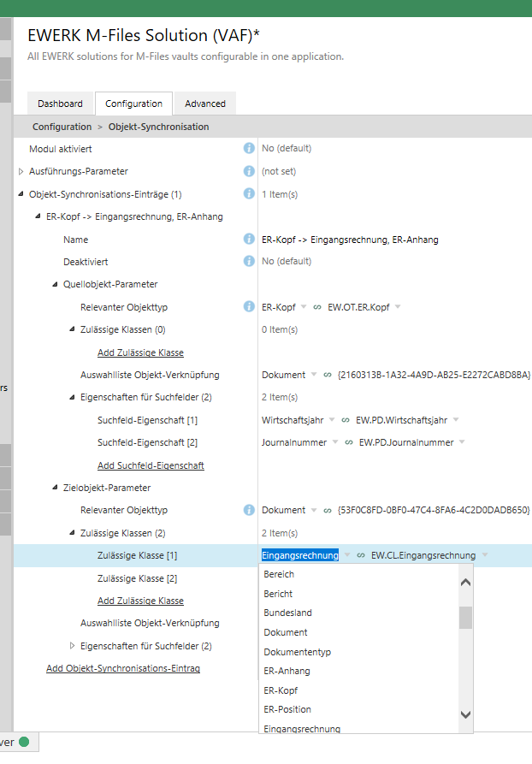Click highlighted Eingangsrechnung class input field

300,555
